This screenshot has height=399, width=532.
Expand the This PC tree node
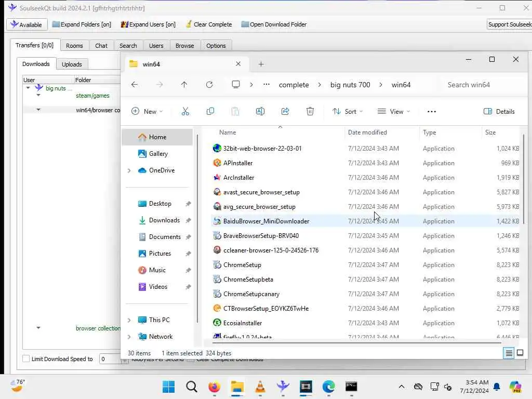[x=129, y=320]
